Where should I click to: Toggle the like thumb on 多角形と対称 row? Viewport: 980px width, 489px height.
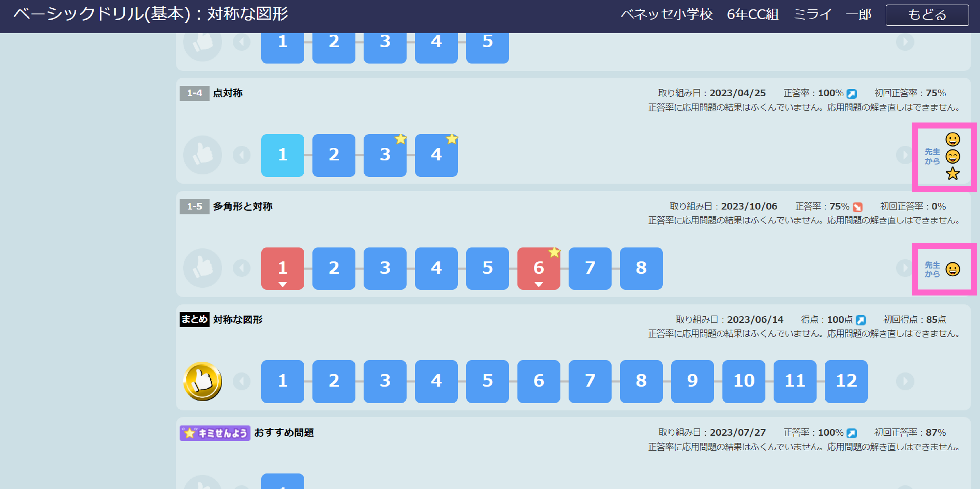(203, 268)
